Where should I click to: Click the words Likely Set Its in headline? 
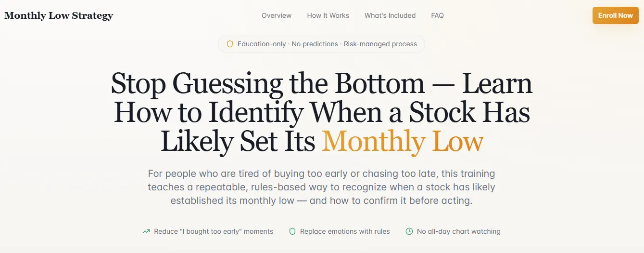point(238,142)
